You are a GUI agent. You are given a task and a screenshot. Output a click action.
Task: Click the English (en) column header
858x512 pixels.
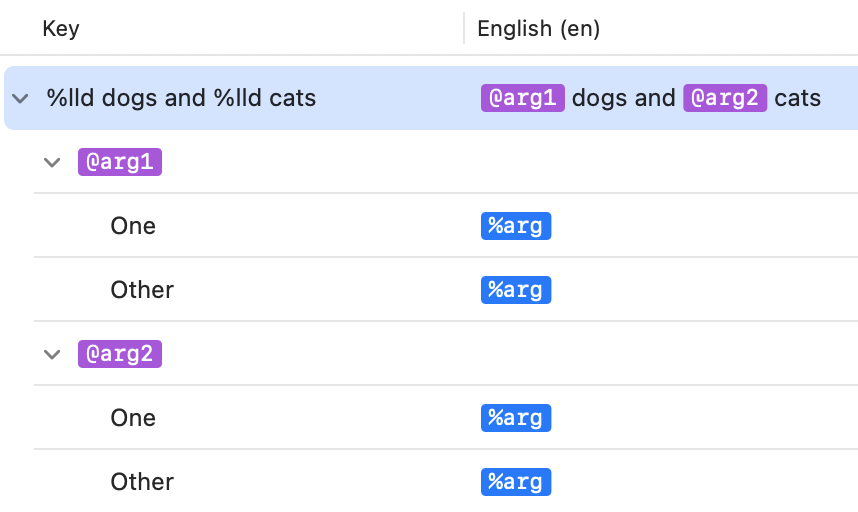click(x=538, y=29)
